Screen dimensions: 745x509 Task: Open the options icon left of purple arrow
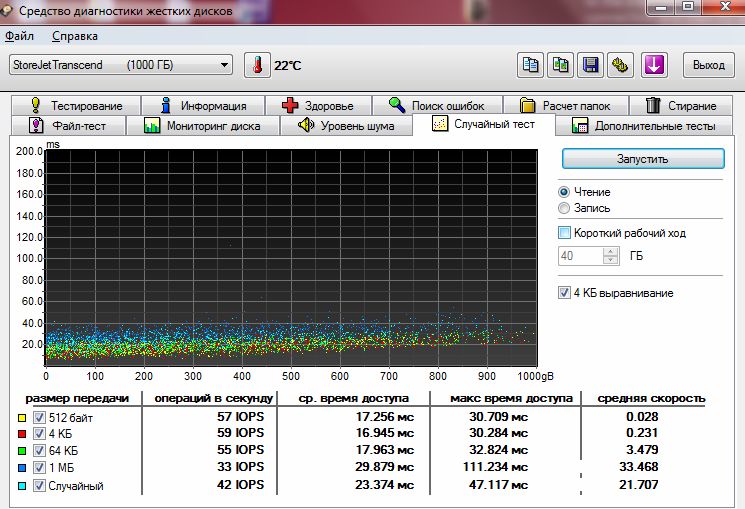pos(621,65)
